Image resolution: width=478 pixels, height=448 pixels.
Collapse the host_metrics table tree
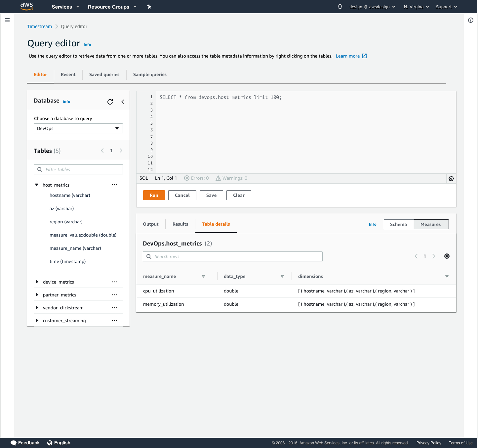[37, 185]
